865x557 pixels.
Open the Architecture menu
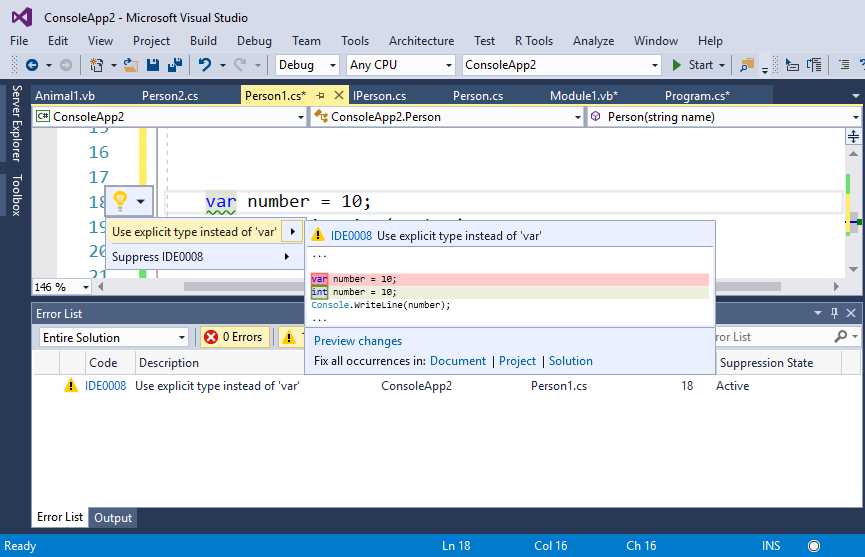(421, 41)
